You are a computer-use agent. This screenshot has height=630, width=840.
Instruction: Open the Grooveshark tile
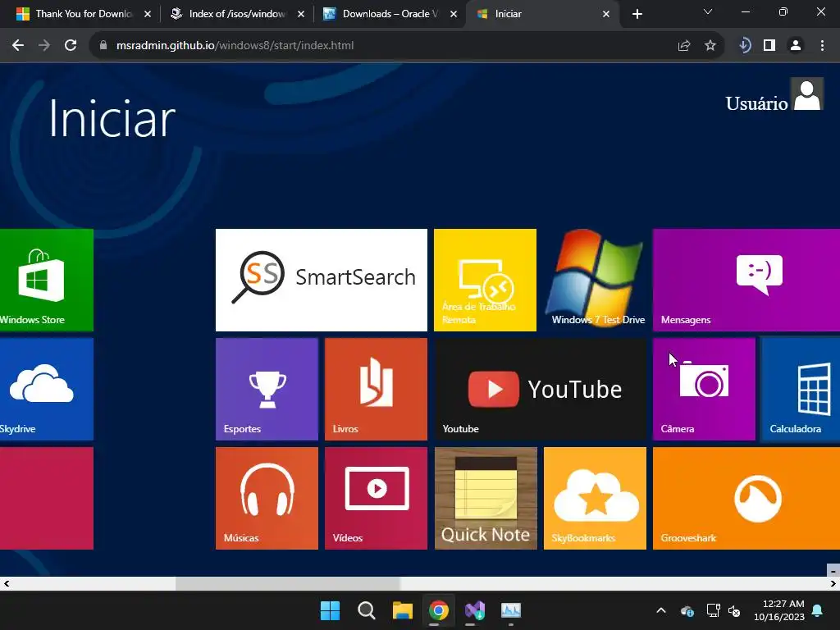(746, 498)
